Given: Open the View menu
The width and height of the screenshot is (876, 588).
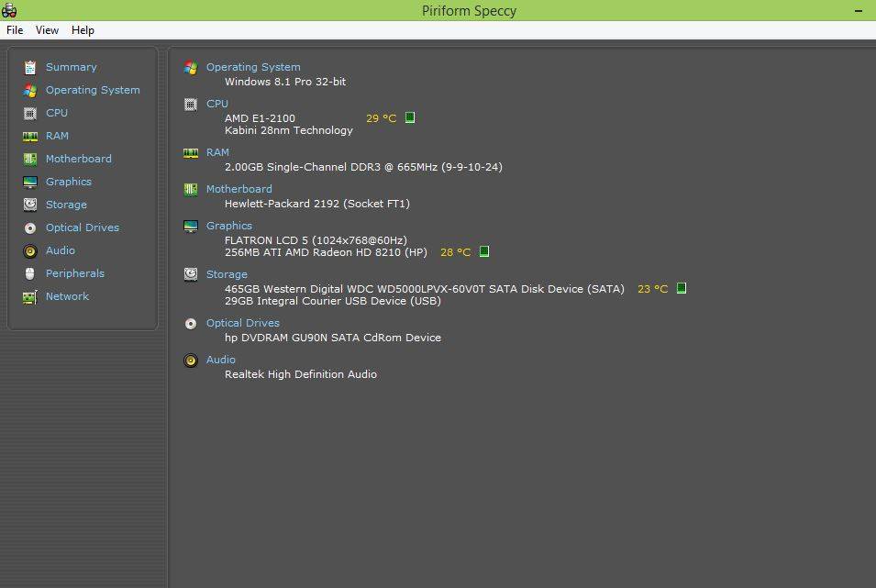Looking at the screenshot, I should [47, 30].
